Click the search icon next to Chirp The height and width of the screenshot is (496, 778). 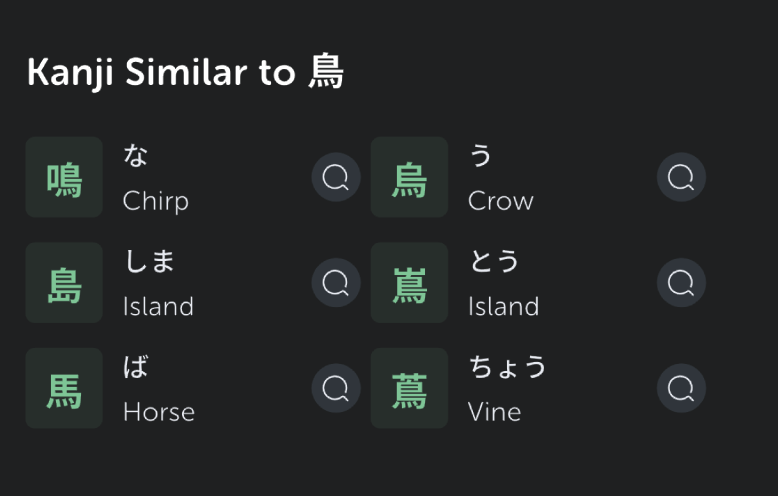tap(336, 178)
